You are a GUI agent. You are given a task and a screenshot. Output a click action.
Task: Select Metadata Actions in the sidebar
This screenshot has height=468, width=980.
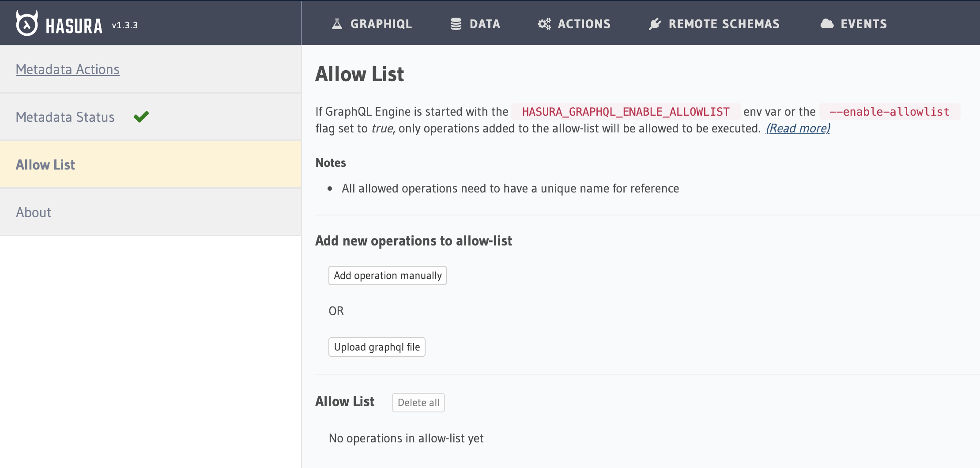click(x=68, y=69)
